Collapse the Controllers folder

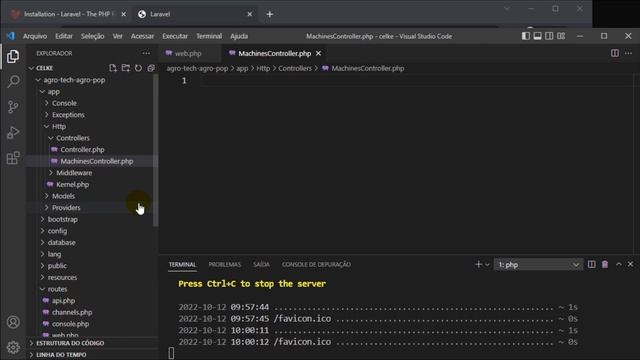pos(51,138)
